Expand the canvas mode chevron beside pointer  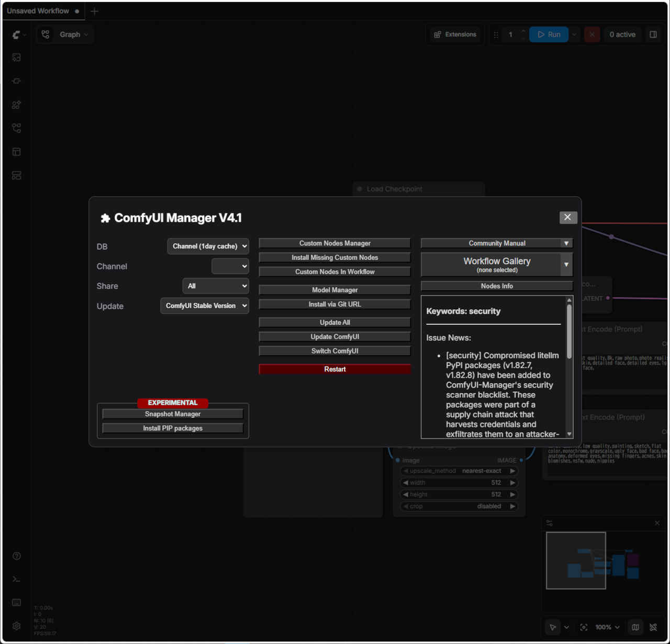tap(566, 627)
